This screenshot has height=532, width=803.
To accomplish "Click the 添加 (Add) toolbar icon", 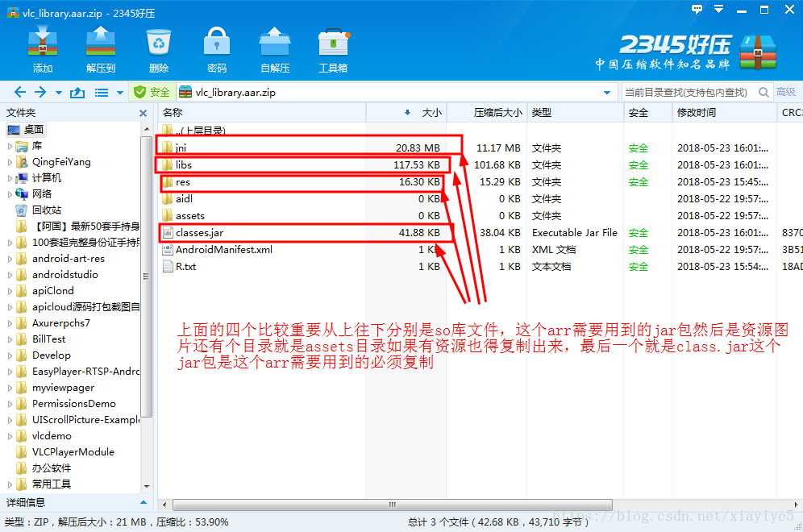I will [43, 50].
